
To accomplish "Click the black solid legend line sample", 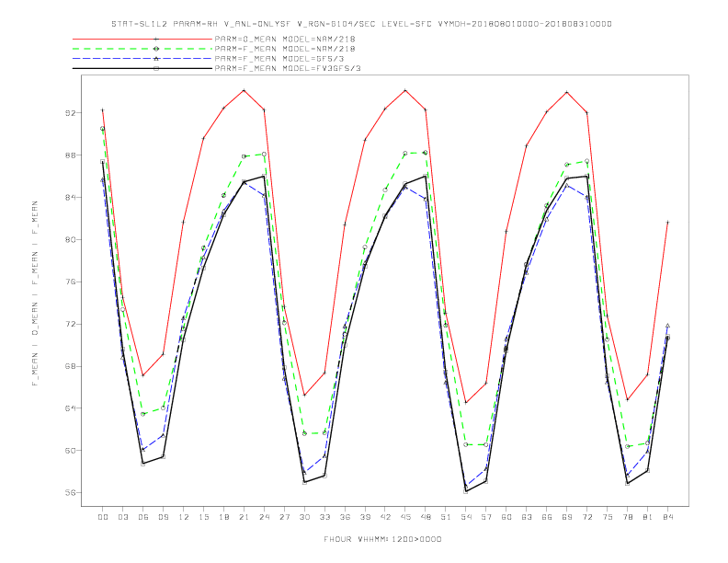I will 142,68.
